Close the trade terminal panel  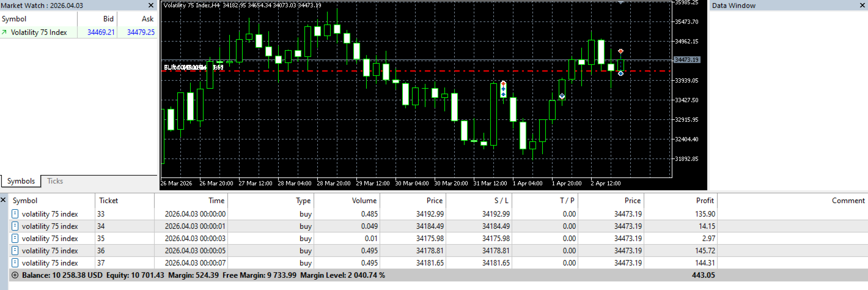click(4, 200)
